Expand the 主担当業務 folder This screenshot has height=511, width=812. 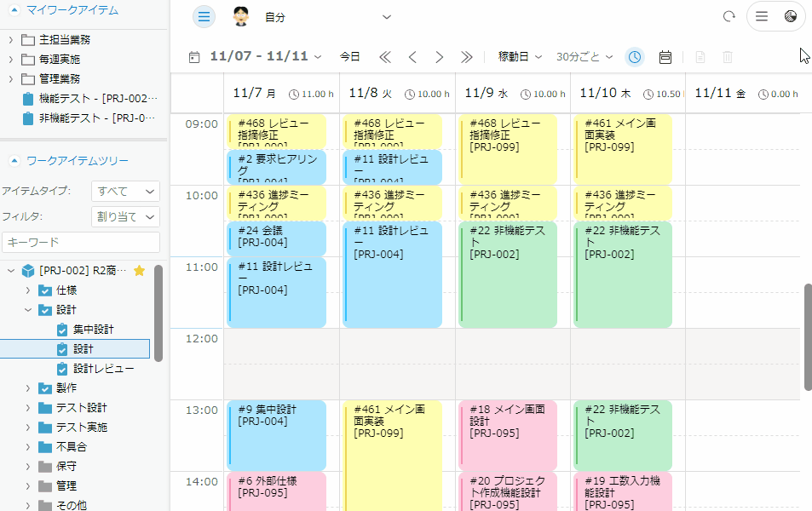(x=10, y=39)
